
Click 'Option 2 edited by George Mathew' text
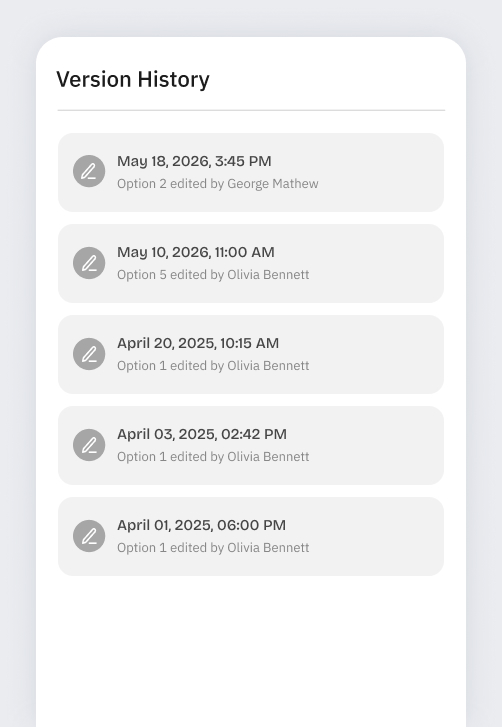tap(217, 184)
